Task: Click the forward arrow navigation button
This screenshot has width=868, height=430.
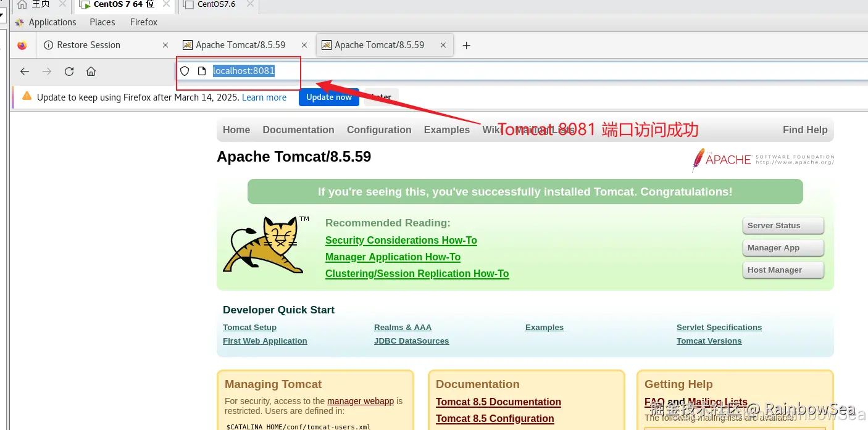Action: tap(47, 71)
